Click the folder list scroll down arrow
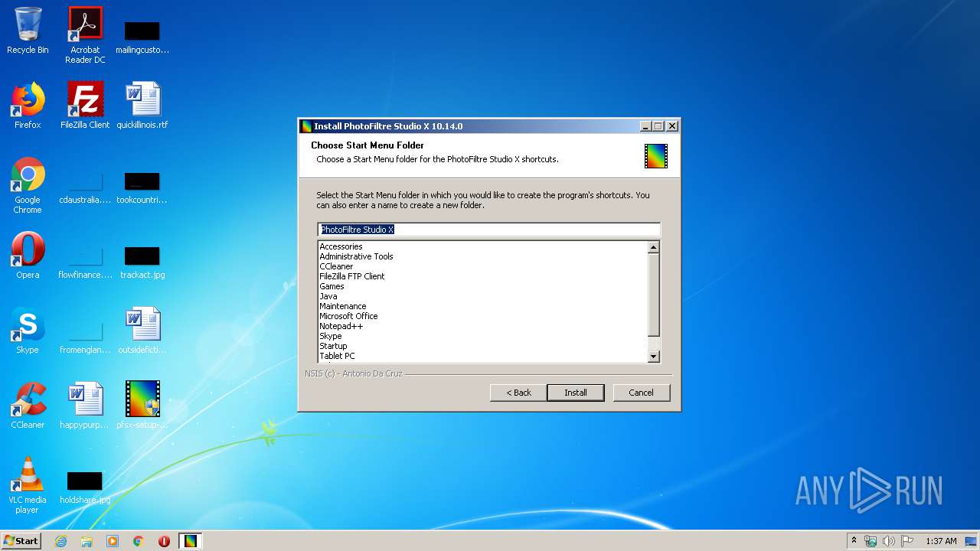The image size is (980, 551). (x=653, y=356)
